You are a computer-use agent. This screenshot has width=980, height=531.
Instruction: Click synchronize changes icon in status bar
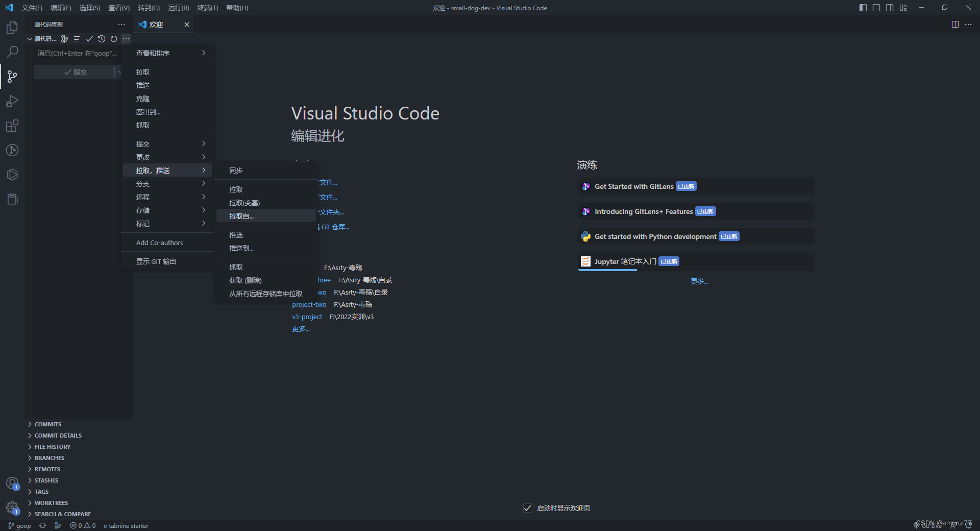tap(43, 525)
